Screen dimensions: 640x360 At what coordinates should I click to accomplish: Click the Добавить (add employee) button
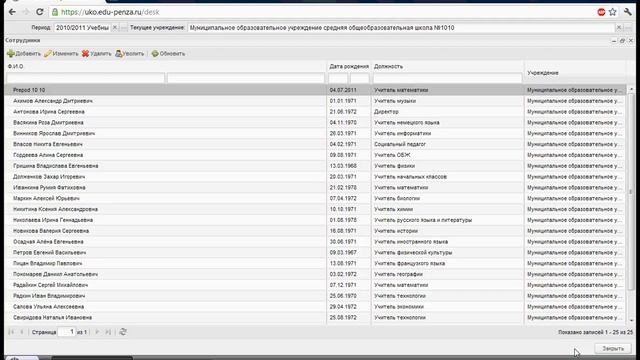coord(24,53)
